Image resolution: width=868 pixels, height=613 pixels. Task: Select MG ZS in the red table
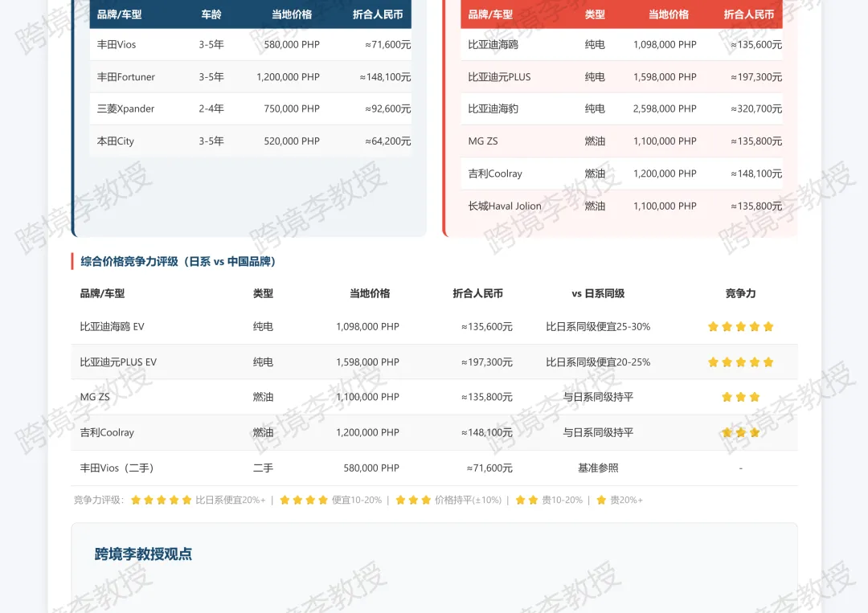click(483, 141)
